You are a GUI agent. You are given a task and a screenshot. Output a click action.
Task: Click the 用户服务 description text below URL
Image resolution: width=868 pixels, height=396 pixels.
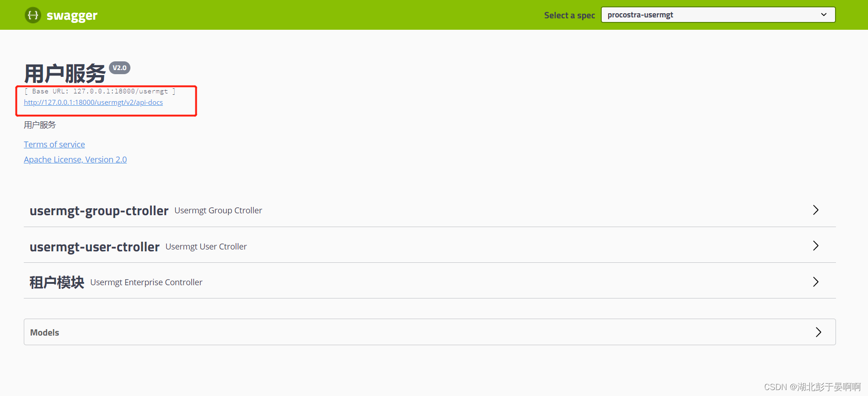coord(40,125)
